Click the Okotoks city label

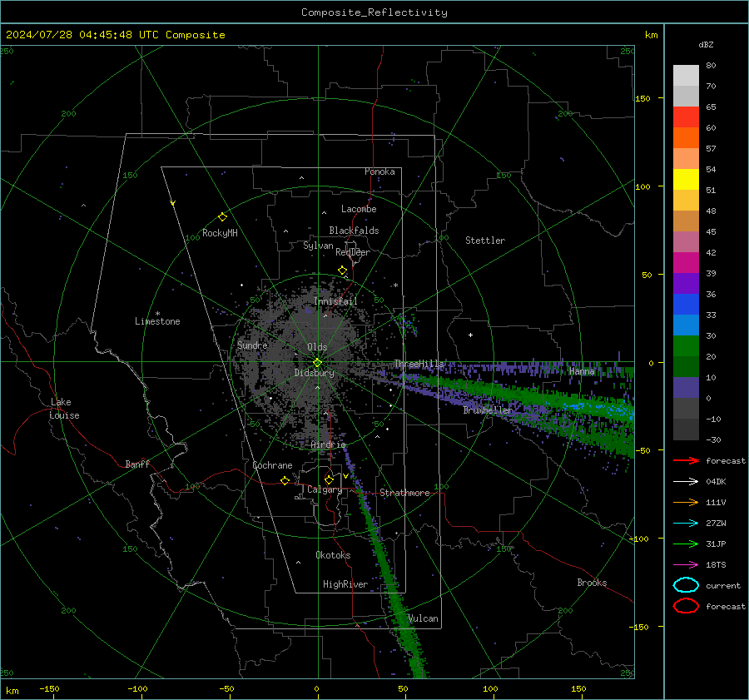point(333,555)
